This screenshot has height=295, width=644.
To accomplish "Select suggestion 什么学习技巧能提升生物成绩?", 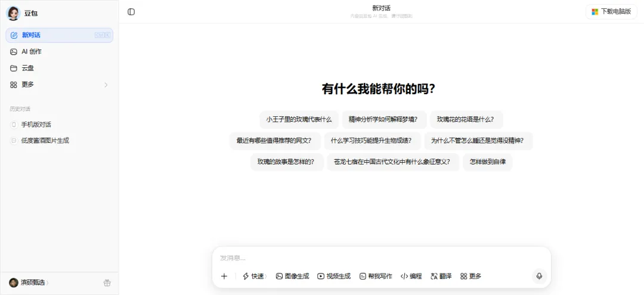I will click(373, 141).
